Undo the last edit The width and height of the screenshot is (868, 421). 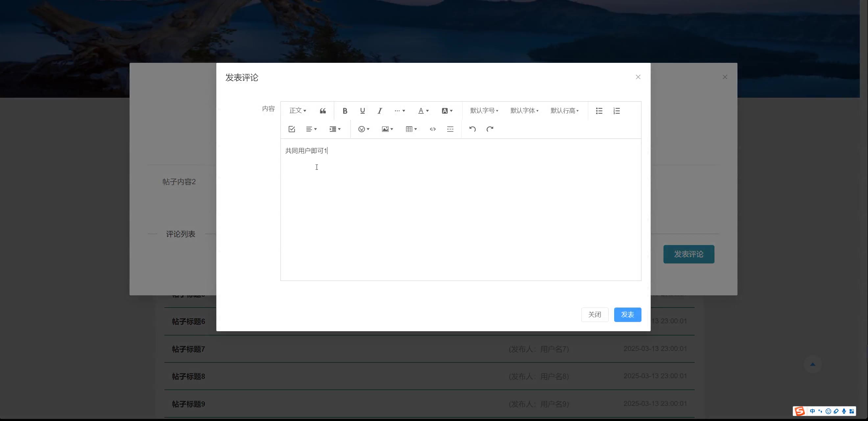472,129
